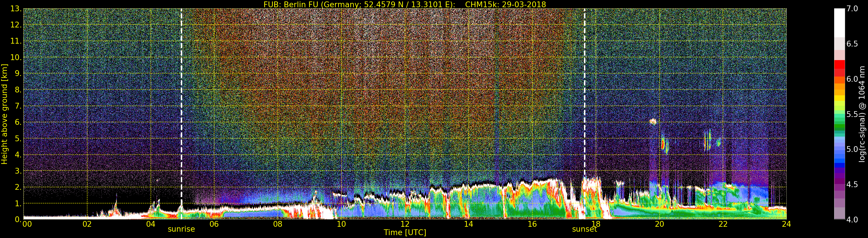
Task: Select the 'sunset' label below the time axis
Action: pos(584,229)
